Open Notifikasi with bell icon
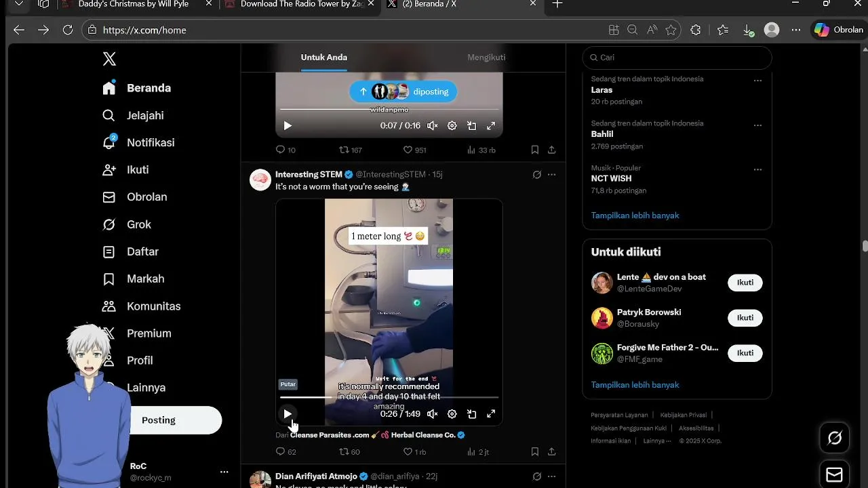Image resolution: width=868 pixels, height=488 pixels. [138, 142]
